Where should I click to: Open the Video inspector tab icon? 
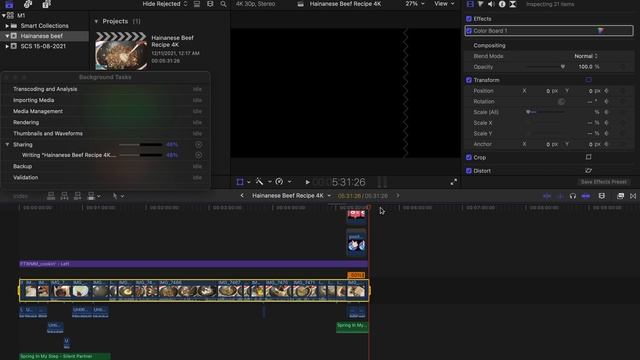pos(470,4)
